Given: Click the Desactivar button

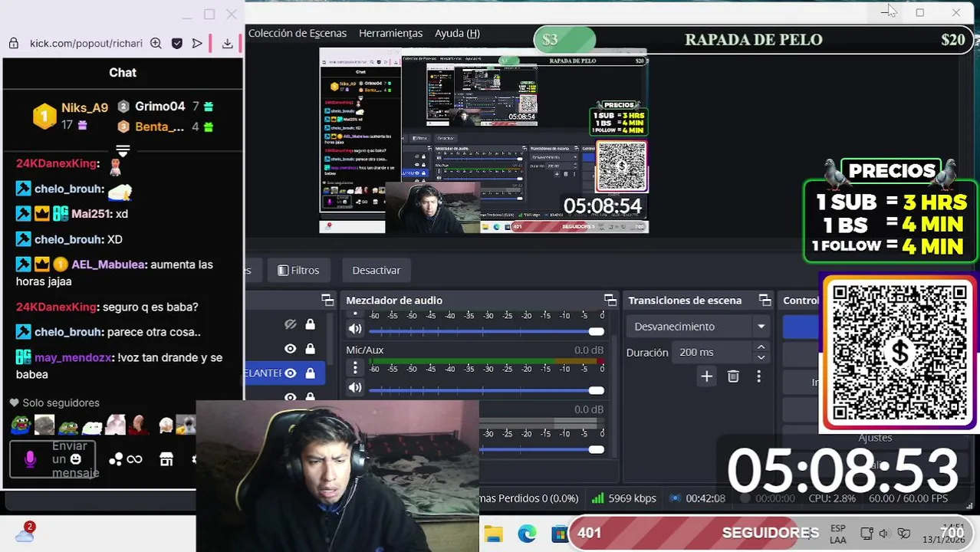Looking at the screenshot, I should (x=376, y=270).
